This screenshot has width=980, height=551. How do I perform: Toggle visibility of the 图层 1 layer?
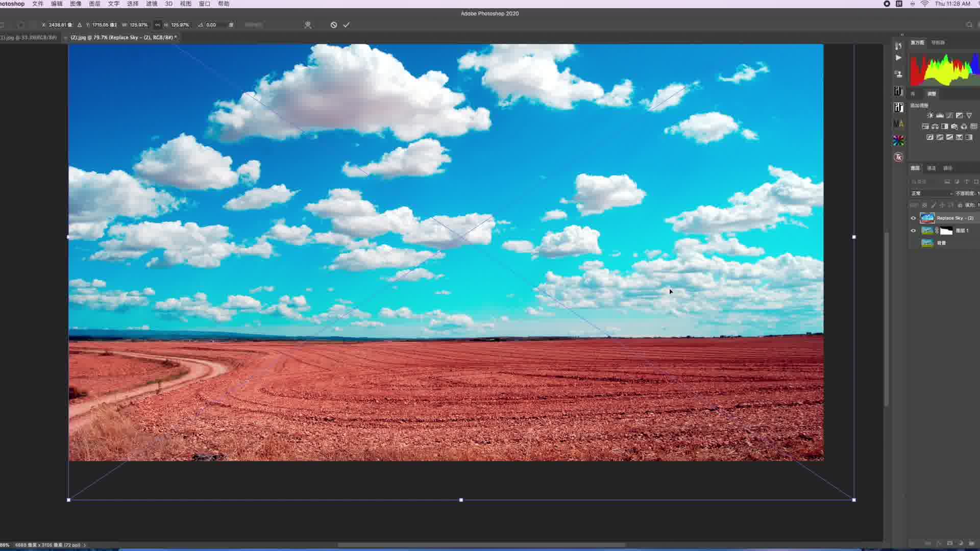(x=914, y=231)
